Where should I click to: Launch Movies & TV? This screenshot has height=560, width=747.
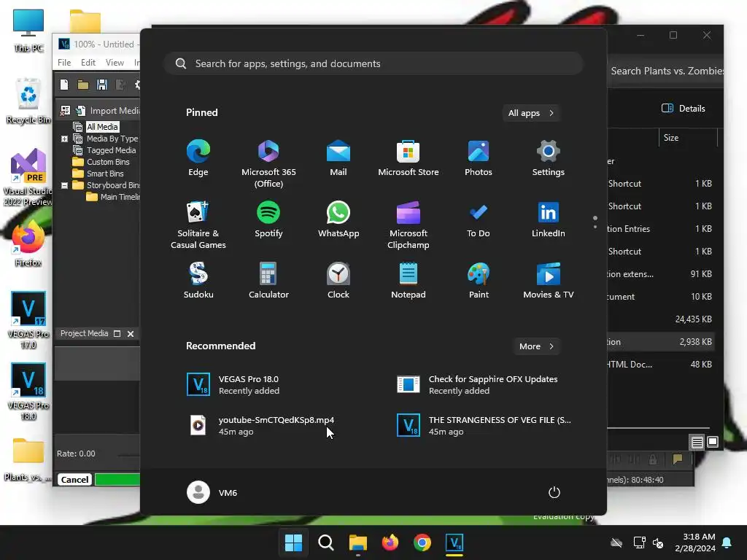point(549,281)
